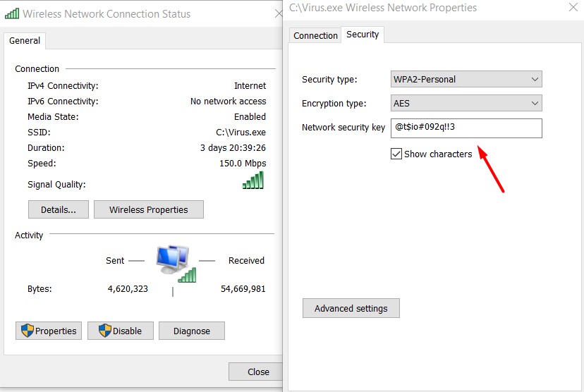Click the Disable button
Image resolution: width=584 pixels, height=392 pixels.
pyautogui.click(x=121, y=331)
